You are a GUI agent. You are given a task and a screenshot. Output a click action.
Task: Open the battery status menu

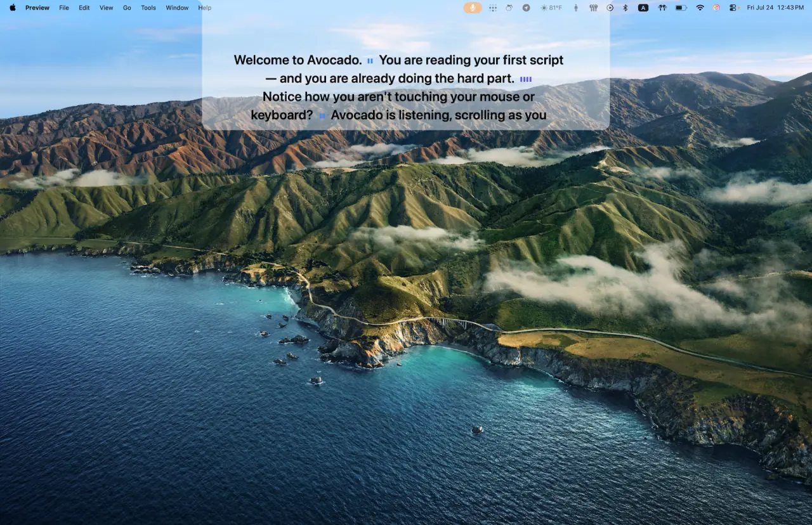pyautogui.click(x=681, y=8)
